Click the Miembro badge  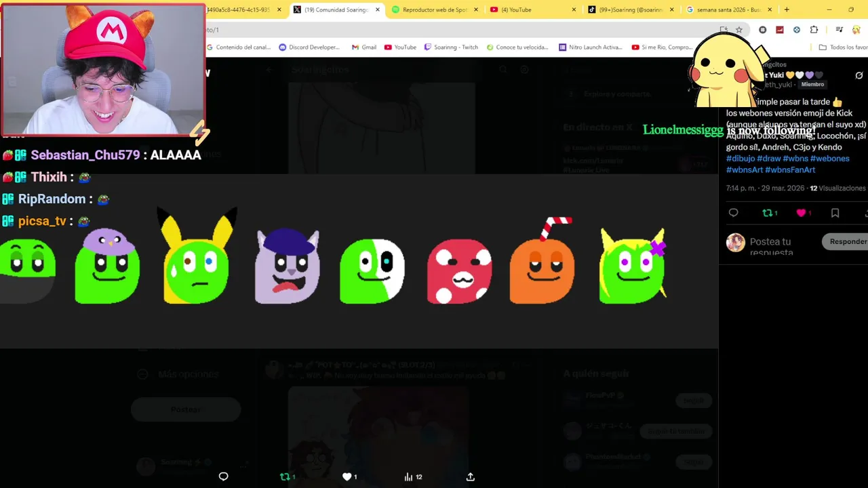812,85
